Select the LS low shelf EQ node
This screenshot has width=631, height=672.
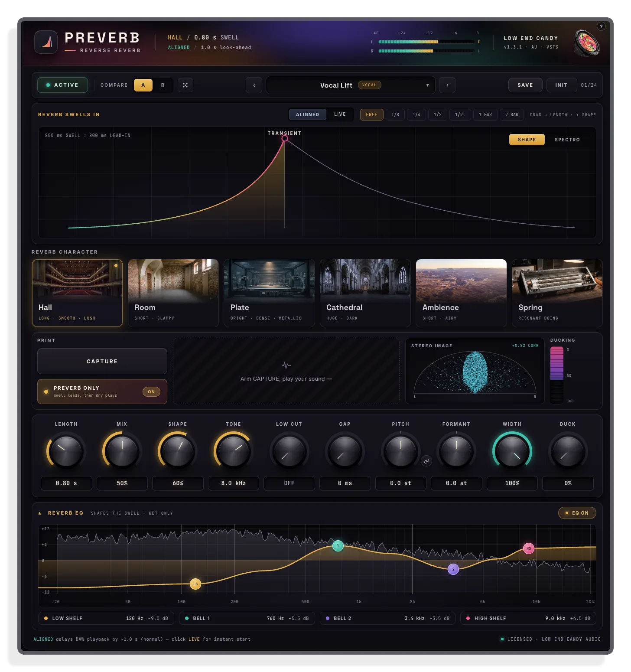coord(195,584)
